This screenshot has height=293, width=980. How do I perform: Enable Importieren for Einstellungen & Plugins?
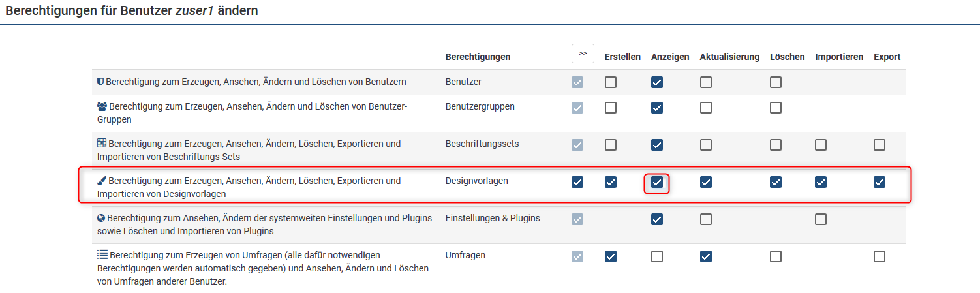pos(821,220)
